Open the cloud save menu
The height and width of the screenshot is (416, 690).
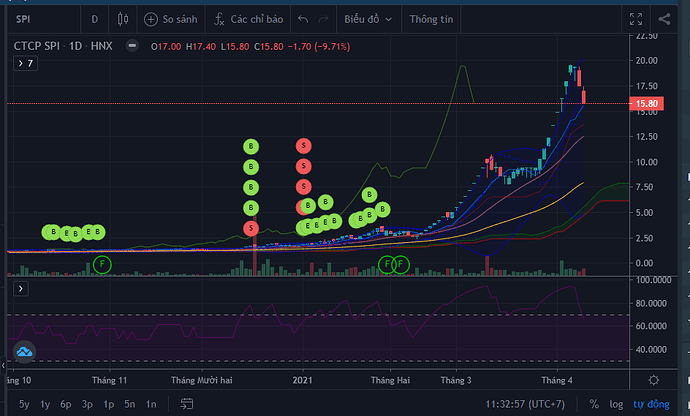pyautogui.click(x=665, y=19)
